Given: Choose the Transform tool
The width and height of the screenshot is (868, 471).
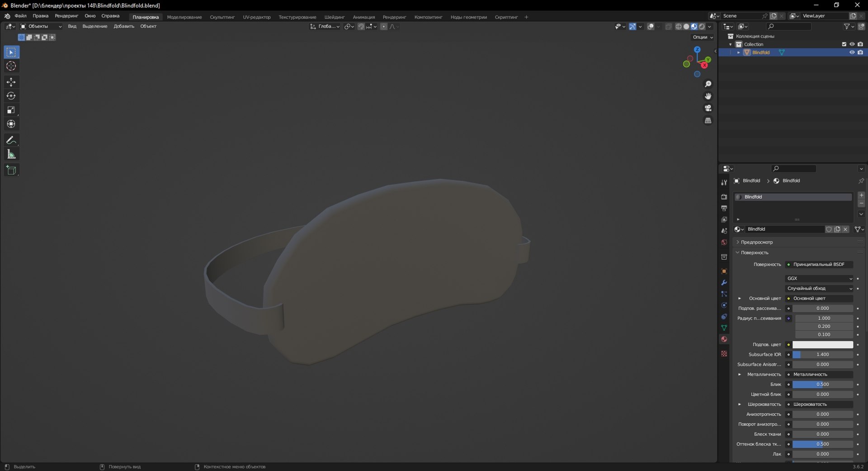Looking at the screenshot, I should 11,124.
